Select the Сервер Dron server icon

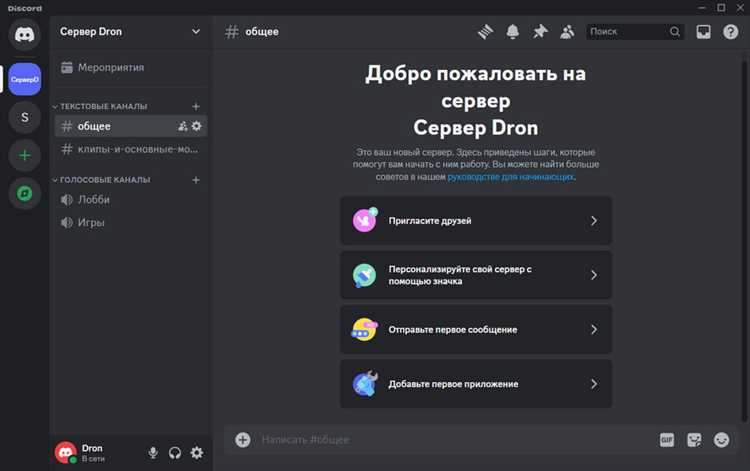(24, 79)
